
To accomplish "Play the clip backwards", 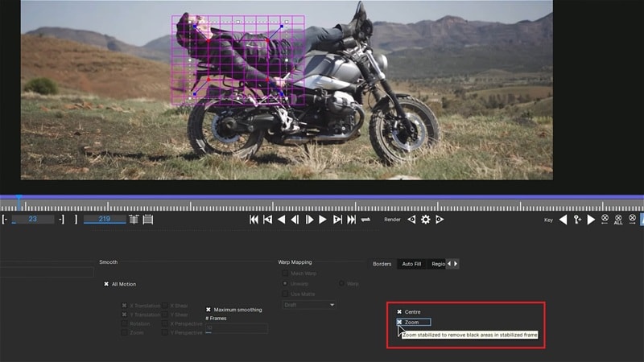I will [281, 220].
